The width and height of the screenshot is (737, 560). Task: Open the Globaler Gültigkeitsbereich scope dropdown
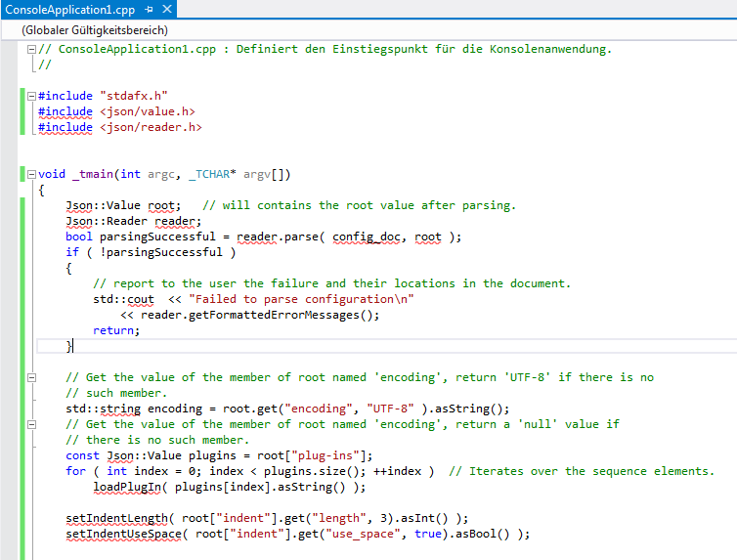click(x=368, y=30)
